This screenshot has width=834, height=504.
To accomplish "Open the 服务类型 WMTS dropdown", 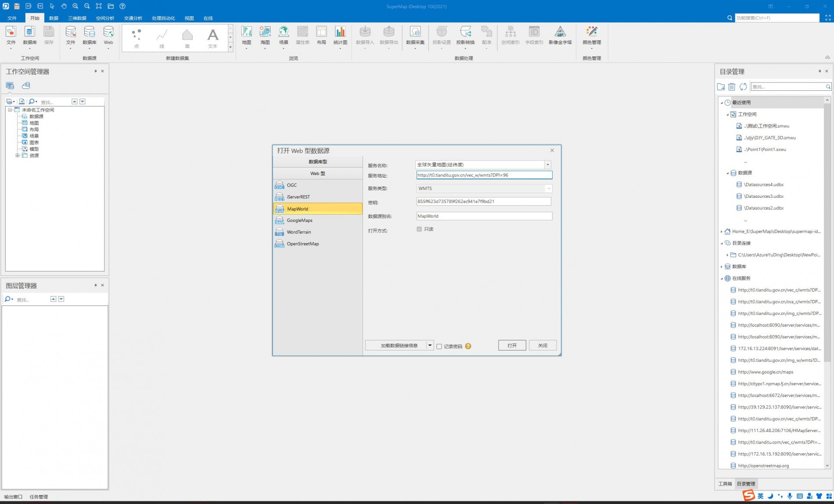I will point(548,189).
